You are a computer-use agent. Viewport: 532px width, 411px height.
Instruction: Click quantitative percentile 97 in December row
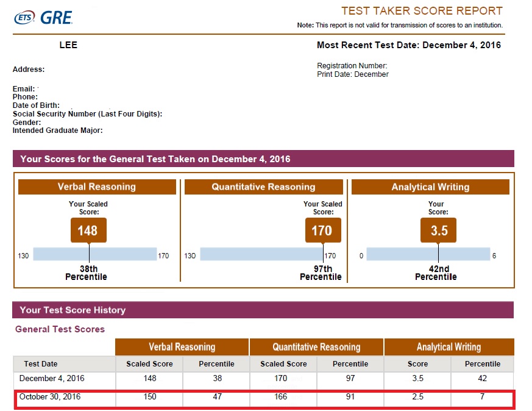point(350,379)
